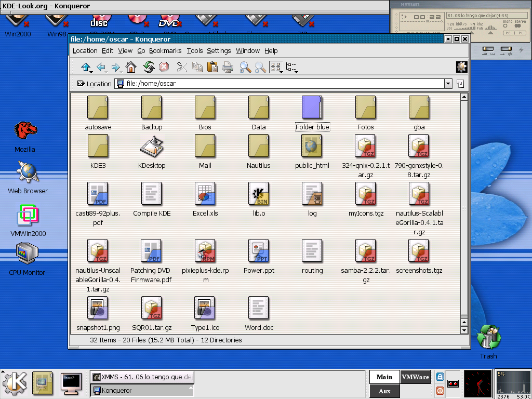This screenshot has height=399, width=532.
Task: Reload the current folder view
Action: 149,67
